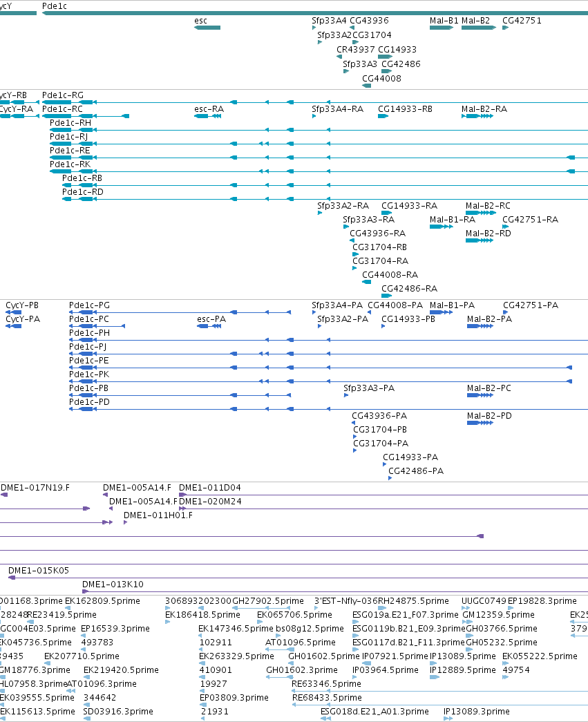Select the CG43936 gene label
Screen dimensions: 588x722
[369, 21]
